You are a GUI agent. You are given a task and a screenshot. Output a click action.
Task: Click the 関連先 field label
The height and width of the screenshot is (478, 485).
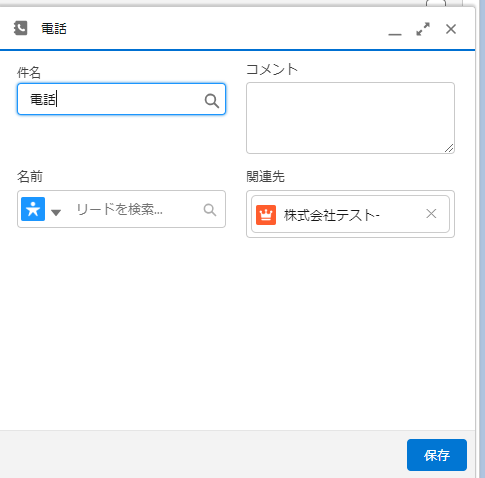pyautogui.click(x=265, y=177)
